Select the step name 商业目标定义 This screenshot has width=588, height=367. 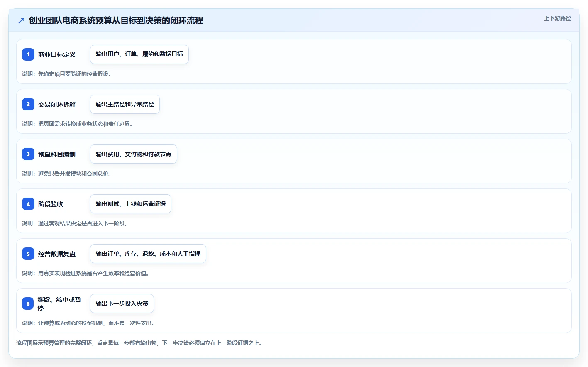pos(57,54)
